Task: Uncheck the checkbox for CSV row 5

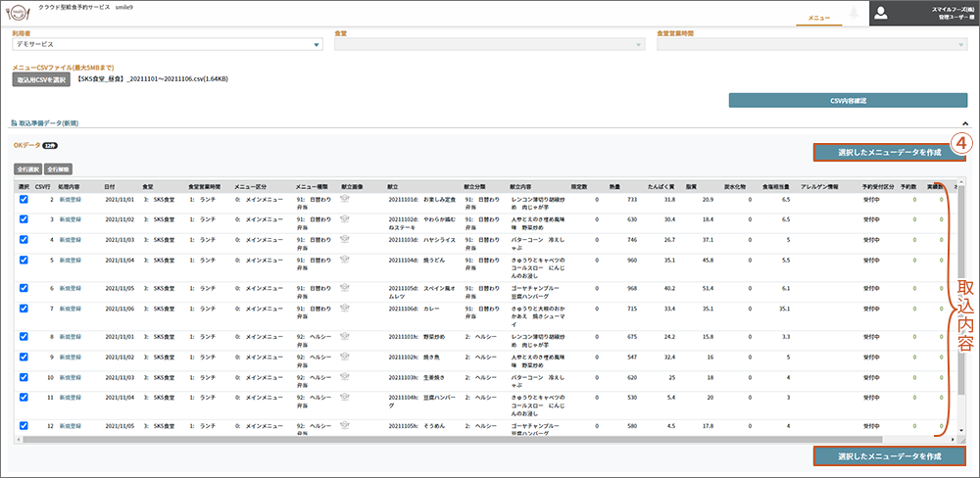Action: [x=24, y=260]
